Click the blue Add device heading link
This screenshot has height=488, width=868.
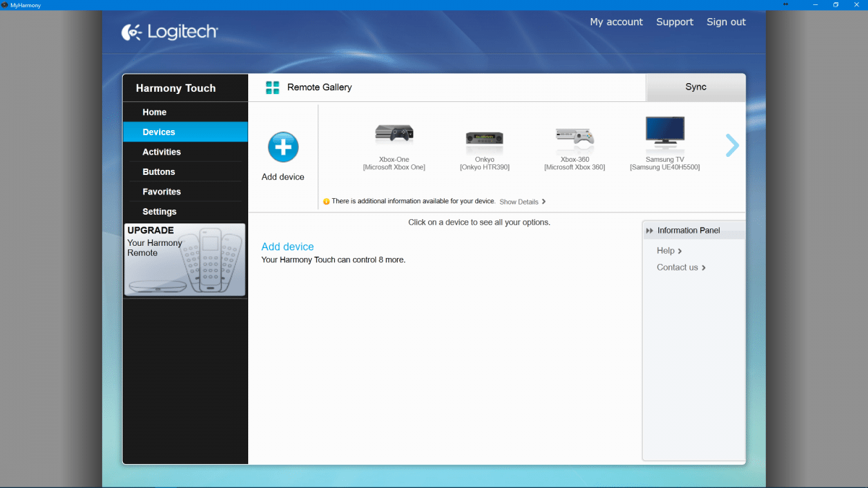(287, 247)
